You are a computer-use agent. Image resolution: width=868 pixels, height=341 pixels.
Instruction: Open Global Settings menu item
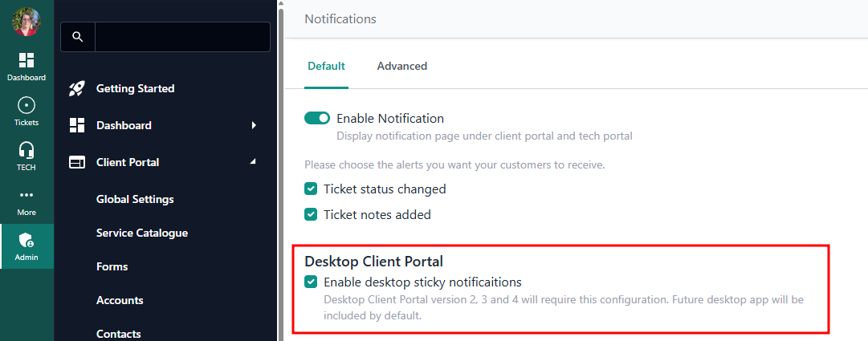(x=135, y=199)
